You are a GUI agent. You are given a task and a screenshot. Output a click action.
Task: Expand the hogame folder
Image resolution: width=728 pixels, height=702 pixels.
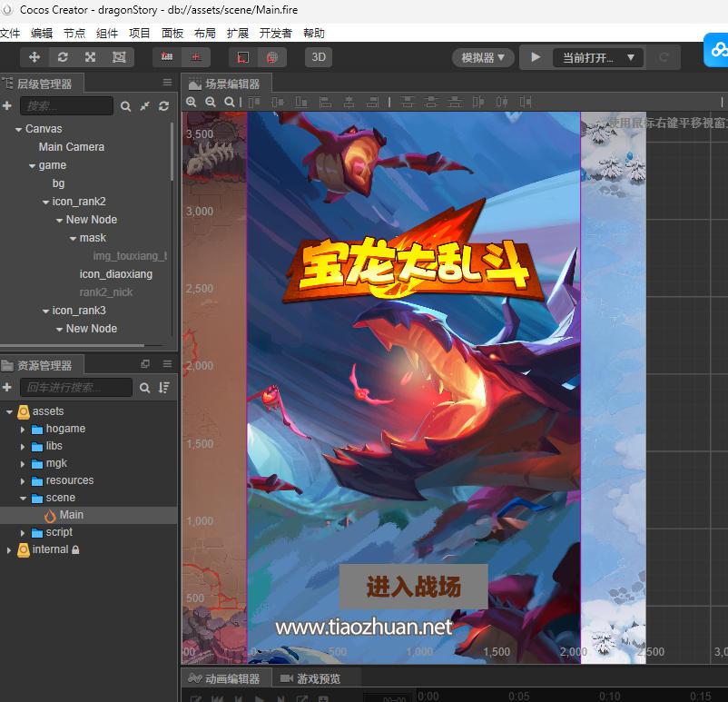pos(23,430)
